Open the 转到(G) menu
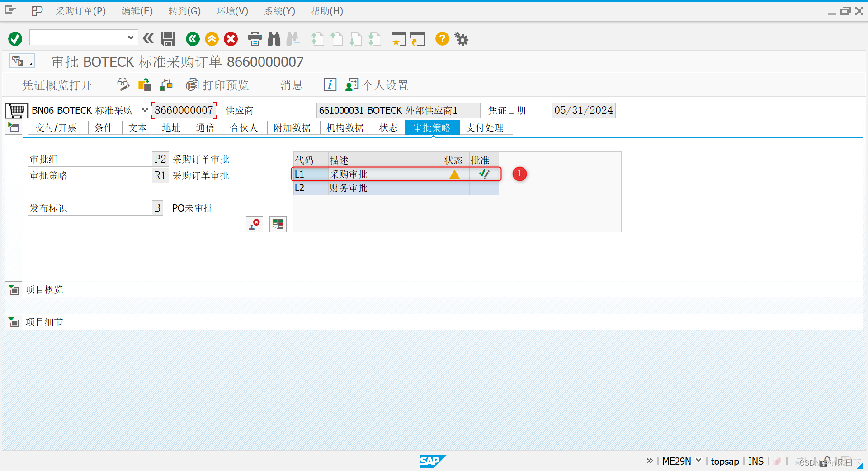 [184, 11]
